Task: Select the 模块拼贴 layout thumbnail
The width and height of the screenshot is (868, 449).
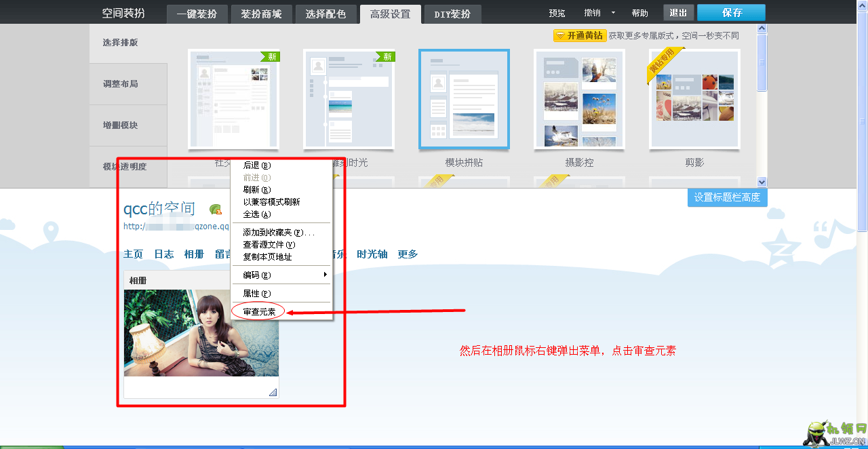Action: [465, 99]
